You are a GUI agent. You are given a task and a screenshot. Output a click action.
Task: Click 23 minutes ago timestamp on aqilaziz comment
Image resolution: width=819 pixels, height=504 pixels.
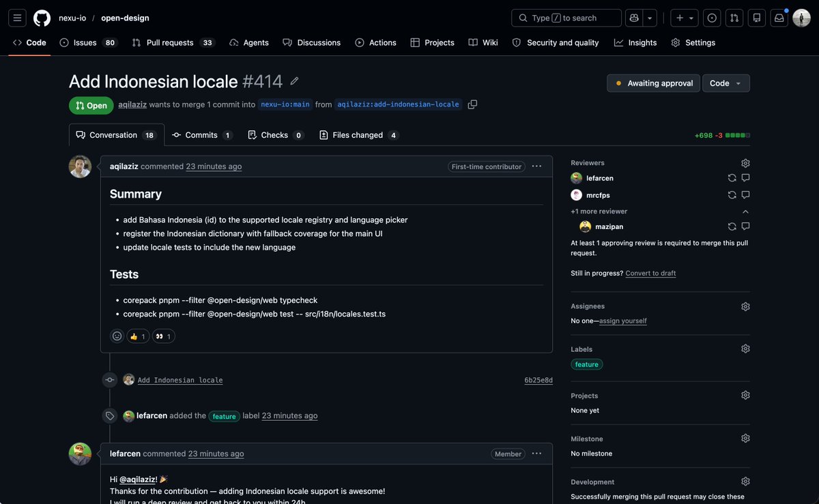(x=214, y=166)
